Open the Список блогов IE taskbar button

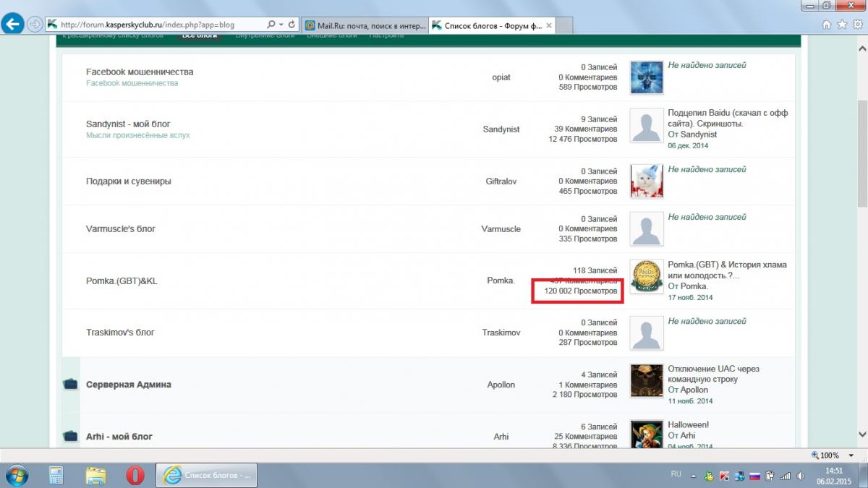pyautogui.click(x=207, y=476)
